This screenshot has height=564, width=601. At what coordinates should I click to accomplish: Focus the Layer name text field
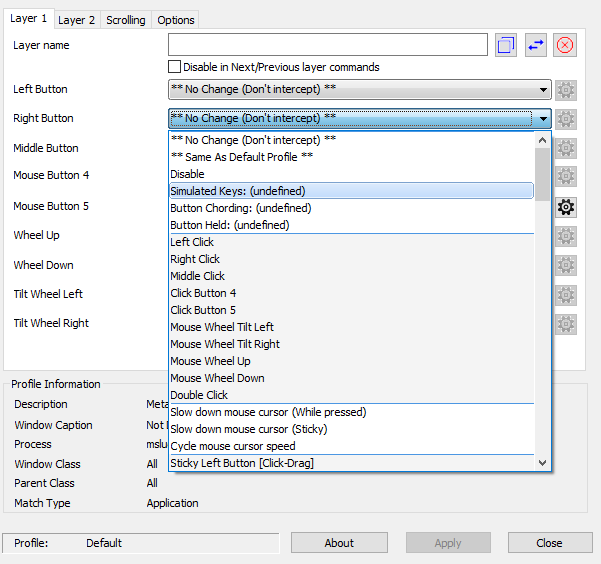(x=327, y=45)
